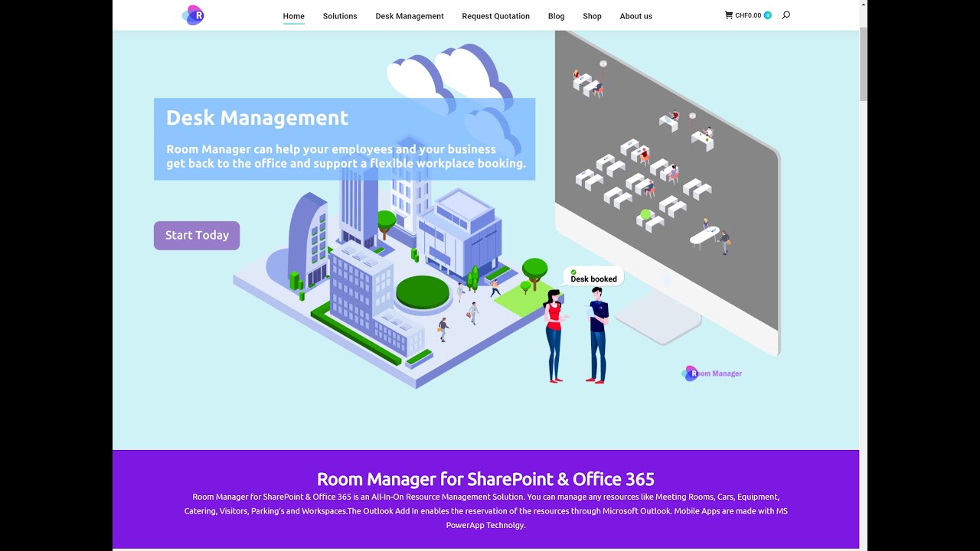Screen dimensions: 980x551
Task: Click the hero banner slide image
Action: pyautogui.click(x=485, y=240)
